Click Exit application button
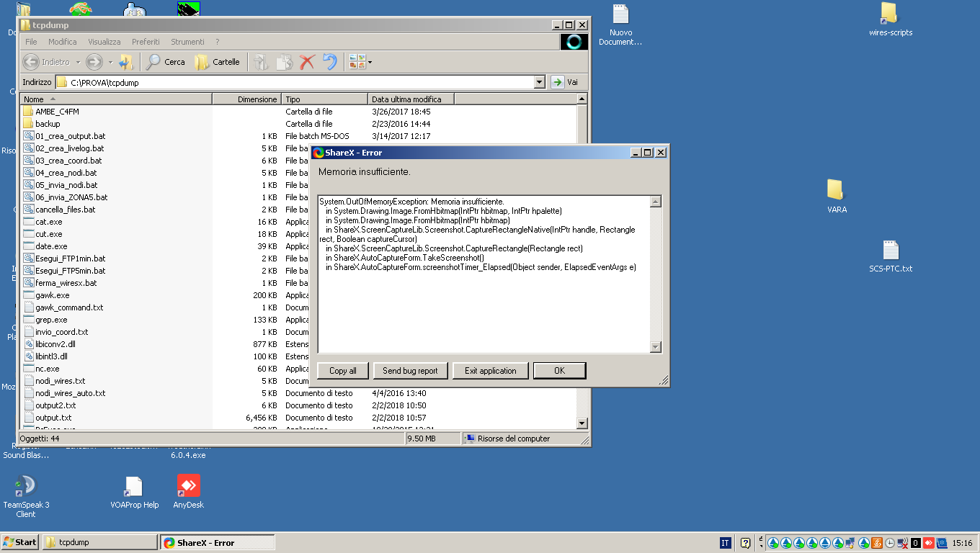The height and width of the screenshot is (553, 980). pyautogui.click(x=491, y=371)
